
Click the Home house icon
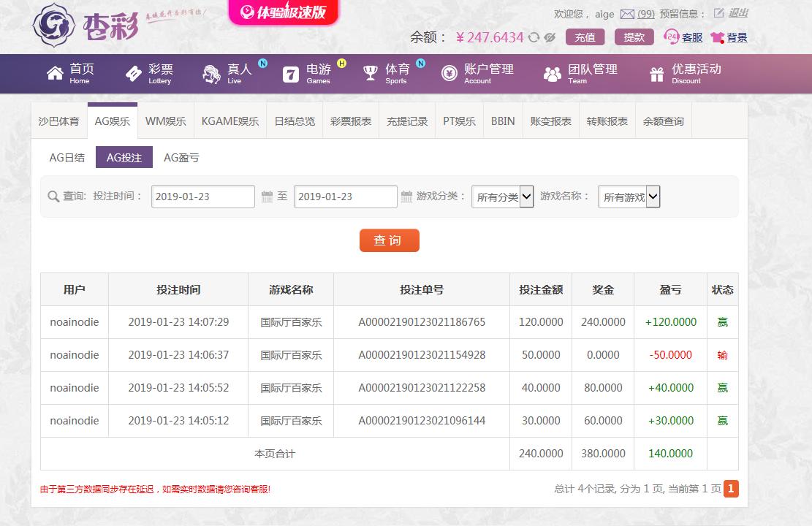[55, 74]
